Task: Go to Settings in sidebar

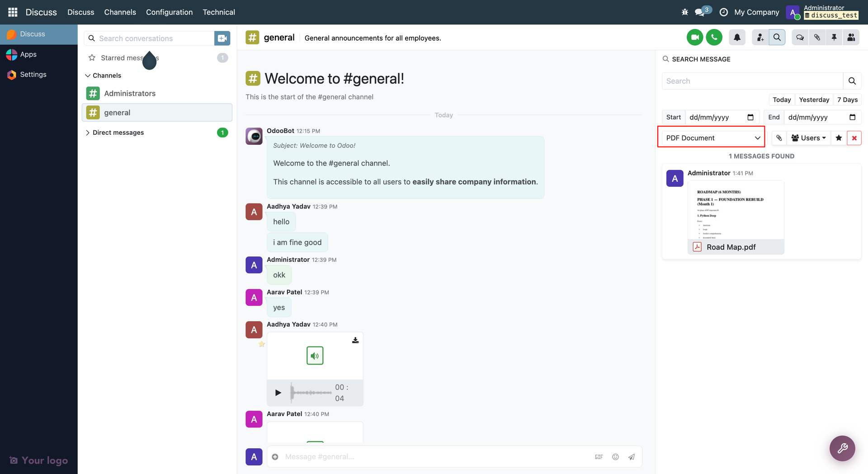Action: pos(39,75)
